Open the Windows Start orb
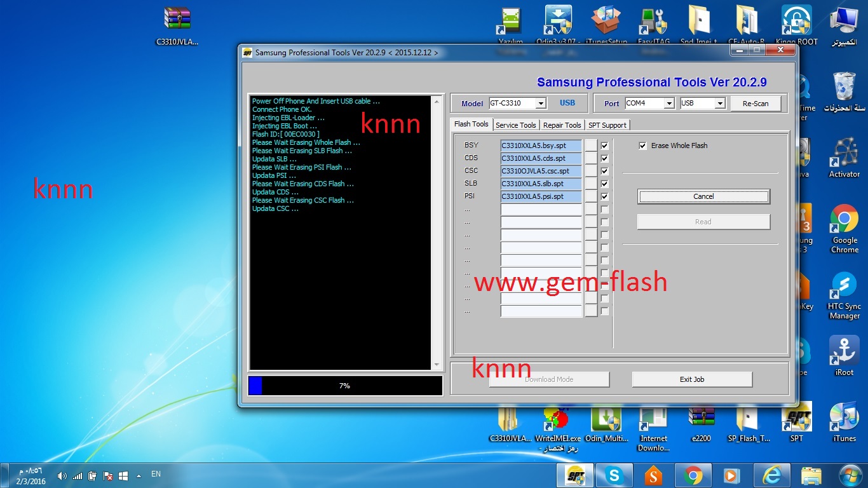The image size is (868, 488). pos(850,475)
